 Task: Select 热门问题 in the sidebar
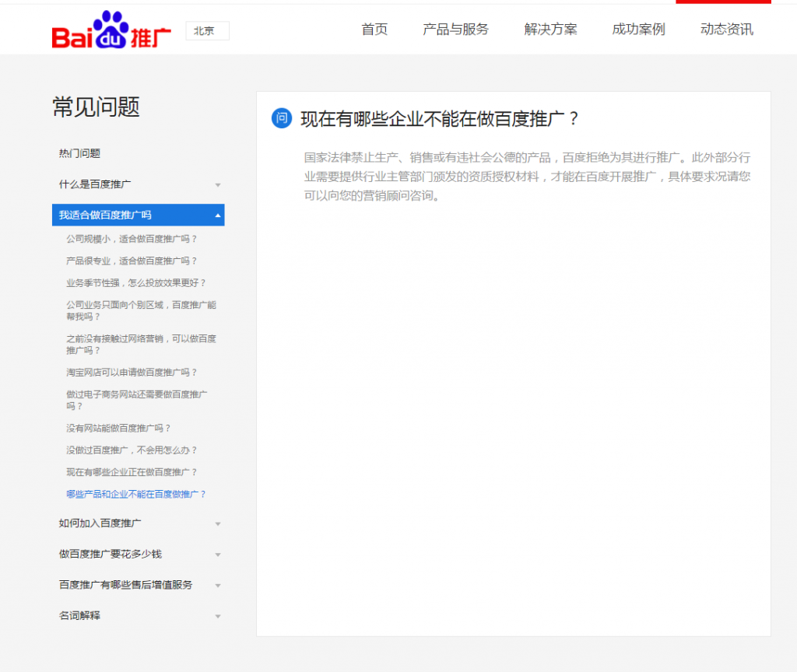pyautogui.click(x=80, y=153)
